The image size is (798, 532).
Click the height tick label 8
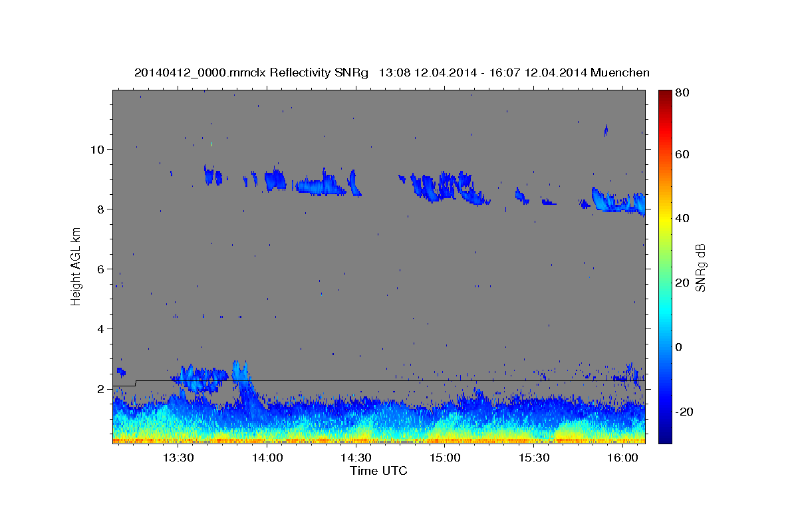click(99, 209)
